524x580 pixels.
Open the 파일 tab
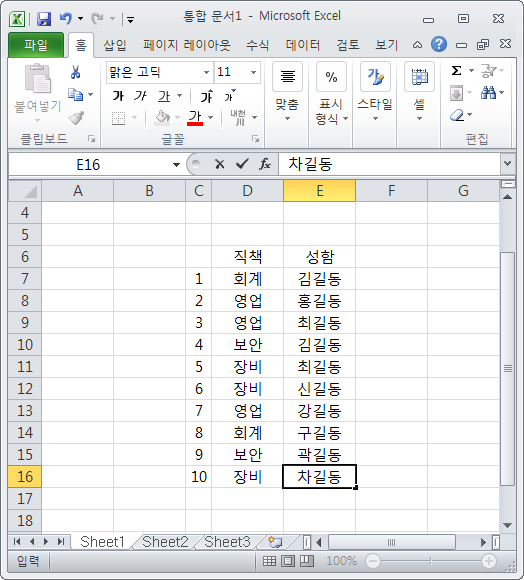click(x=36, y=45)
